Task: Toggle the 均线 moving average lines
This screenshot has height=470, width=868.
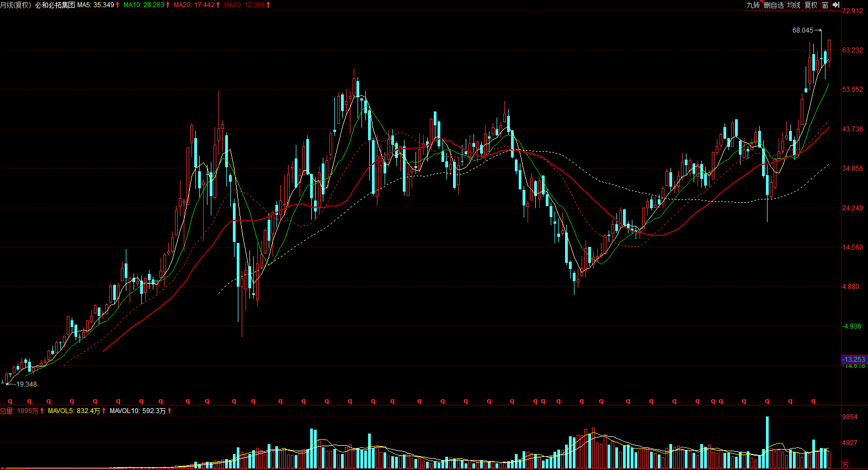Action: (x=794, y=5)
